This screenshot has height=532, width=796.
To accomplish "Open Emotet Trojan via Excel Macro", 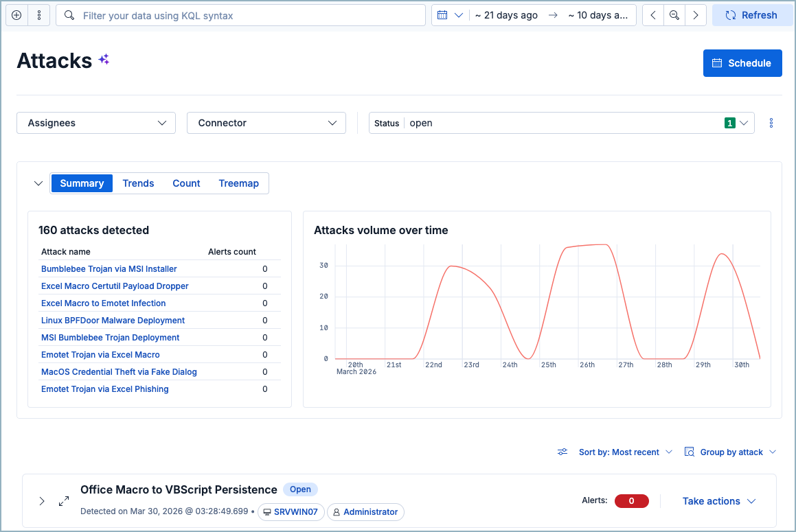I will point(100,355).
